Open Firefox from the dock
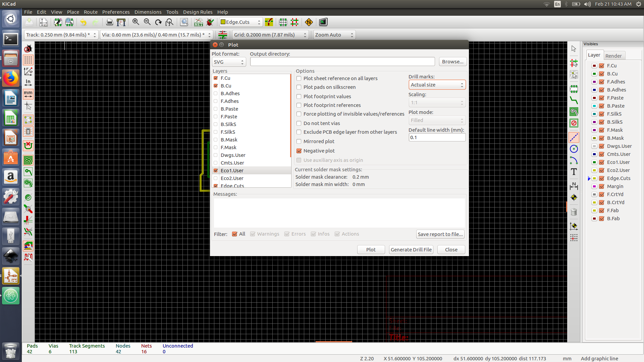The height and width of the screenshot is (362, 644). [x=11, y=79]
